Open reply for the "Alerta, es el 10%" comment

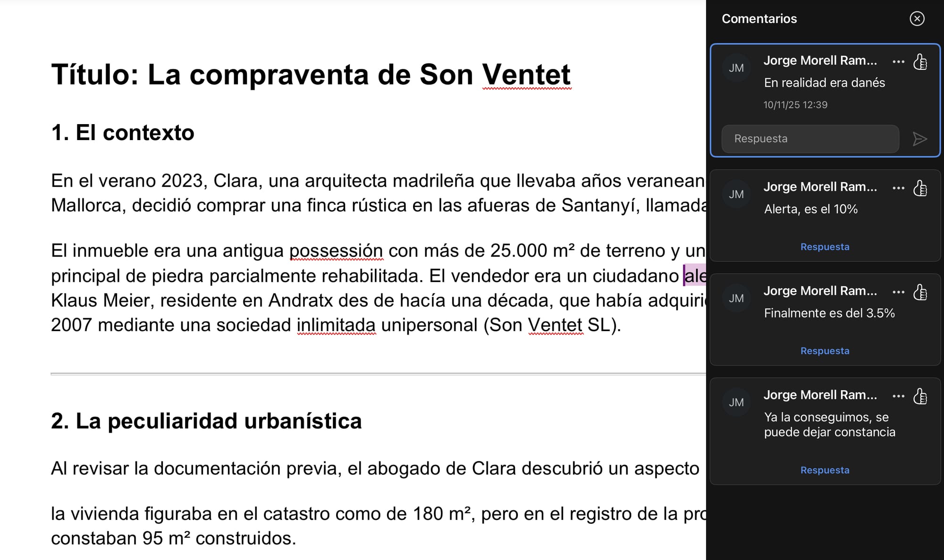tap(825, 247)
